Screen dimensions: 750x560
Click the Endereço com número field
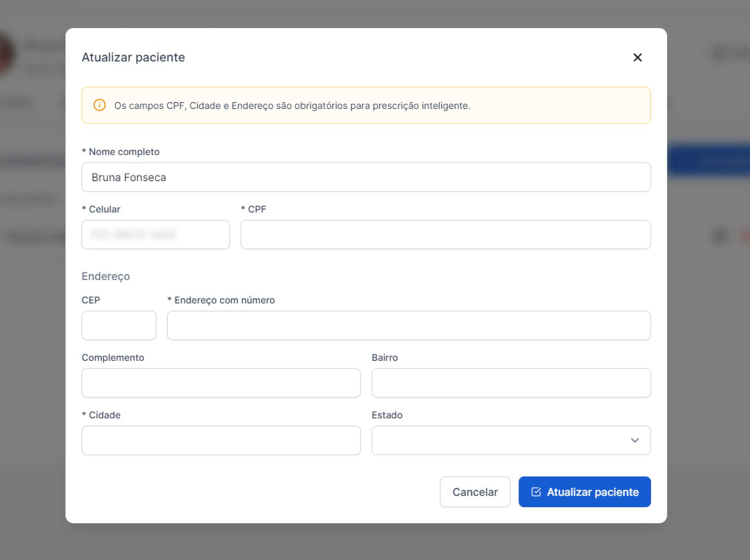click(x=408, y=325)
